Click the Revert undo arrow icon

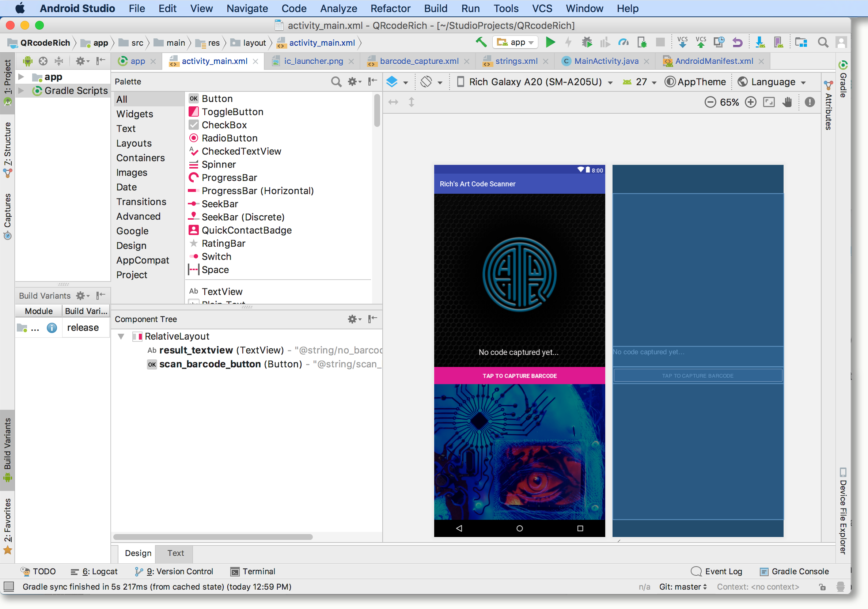738,42
